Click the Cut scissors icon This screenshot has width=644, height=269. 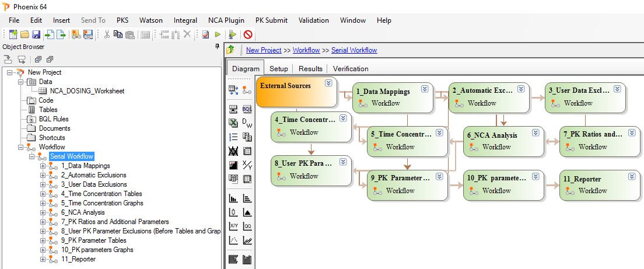tap(107, 34)
